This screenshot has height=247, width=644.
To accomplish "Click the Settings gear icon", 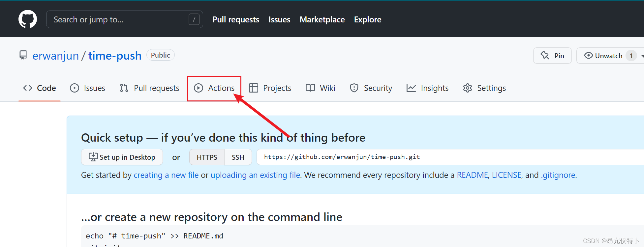I will 468,88.
